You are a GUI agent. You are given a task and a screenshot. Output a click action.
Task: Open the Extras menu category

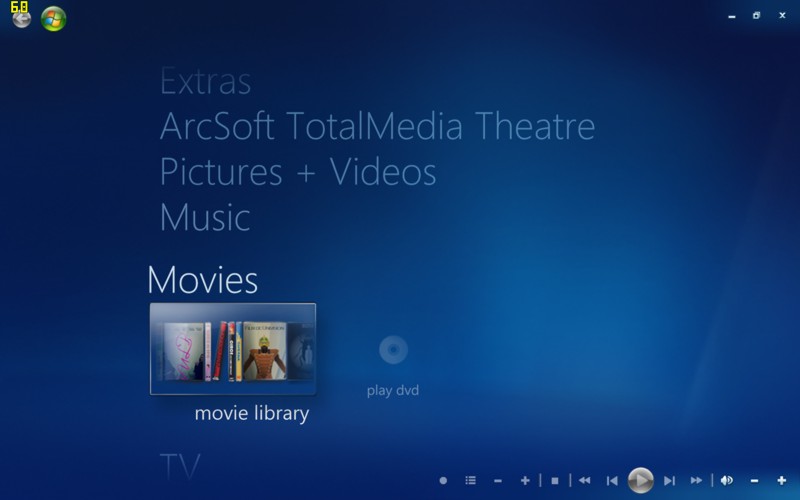tap(205, 81)
